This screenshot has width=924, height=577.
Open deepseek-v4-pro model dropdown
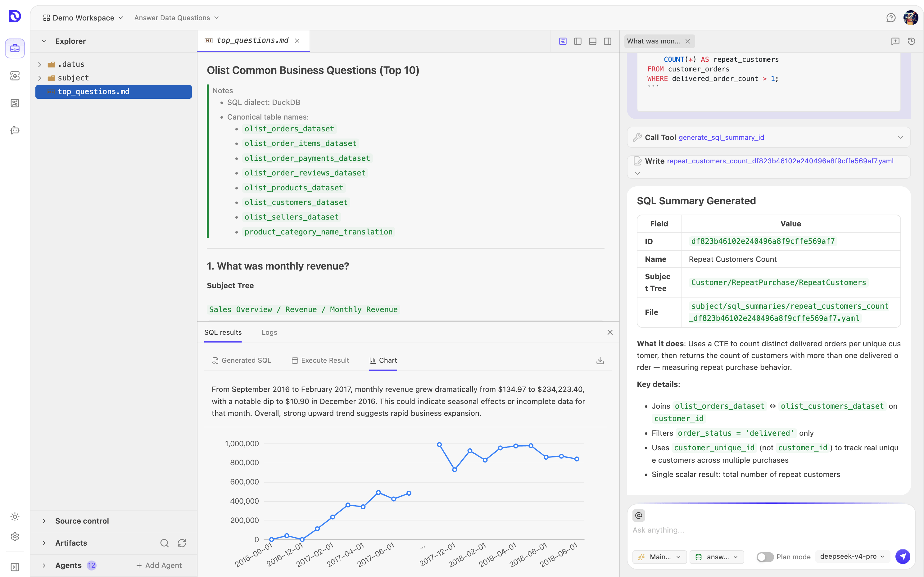tap(852, 557)
